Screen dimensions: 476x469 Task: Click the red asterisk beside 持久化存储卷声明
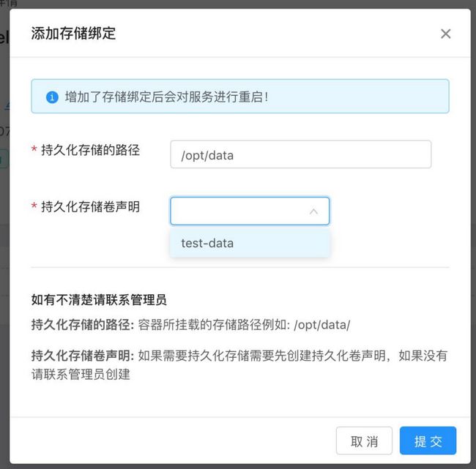34,206
